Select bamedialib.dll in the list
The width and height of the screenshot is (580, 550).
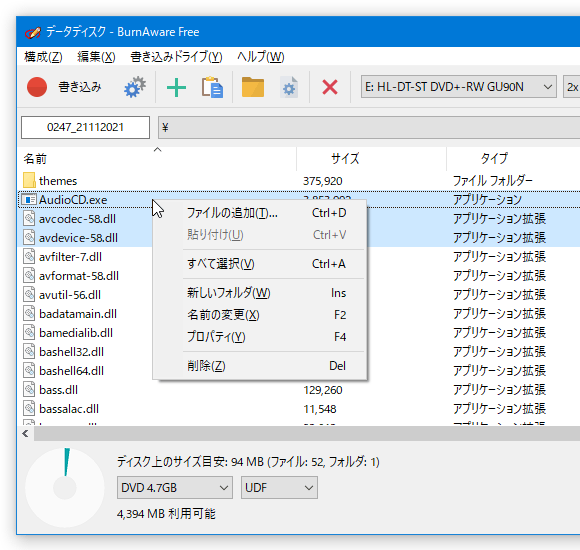(76, 333)
